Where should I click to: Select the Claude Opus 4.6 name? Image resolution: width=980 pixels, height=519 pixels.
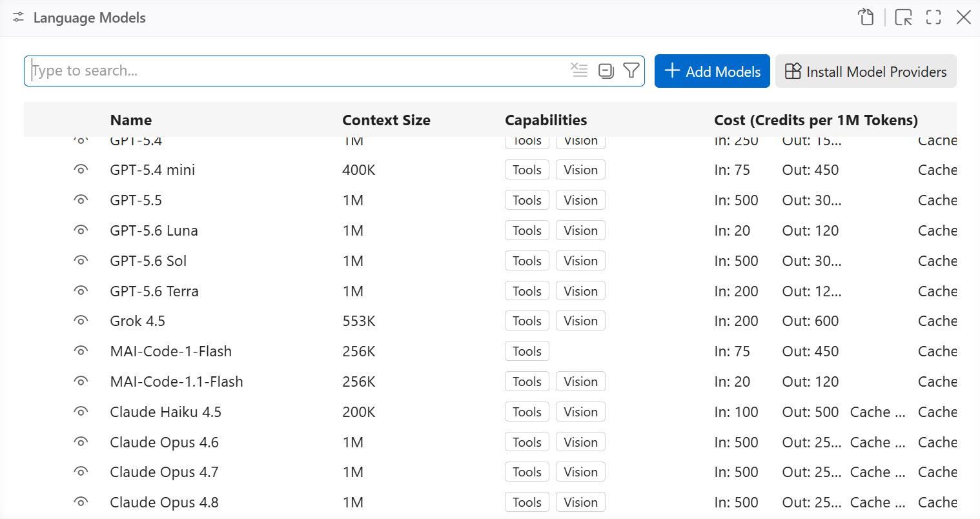(165, 442)
